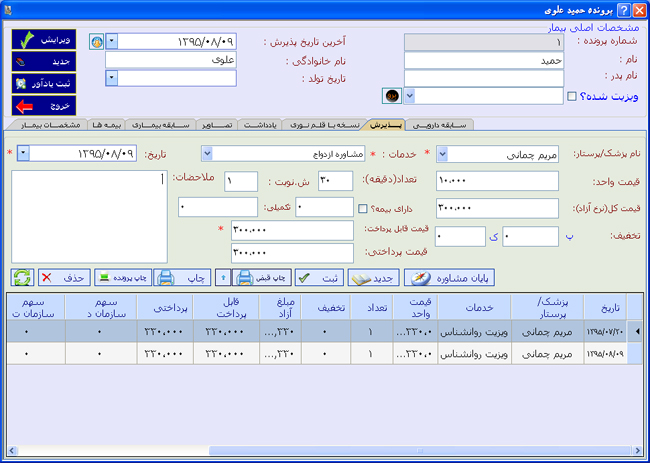Click the تعداد(دقیقه) count field
Viewport: 650px width, 463px height.
point(335,181)
